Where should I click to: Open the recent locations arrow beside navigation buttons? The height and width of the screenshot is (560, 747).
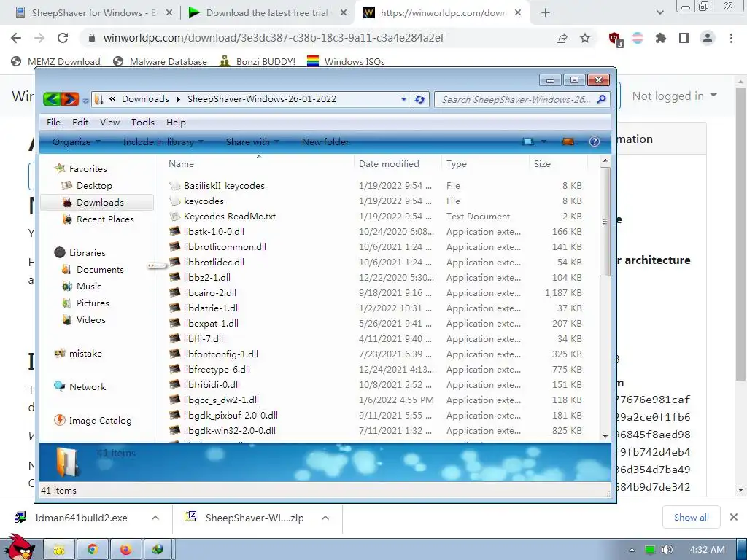pyautogui.click(x=85, y=100)
